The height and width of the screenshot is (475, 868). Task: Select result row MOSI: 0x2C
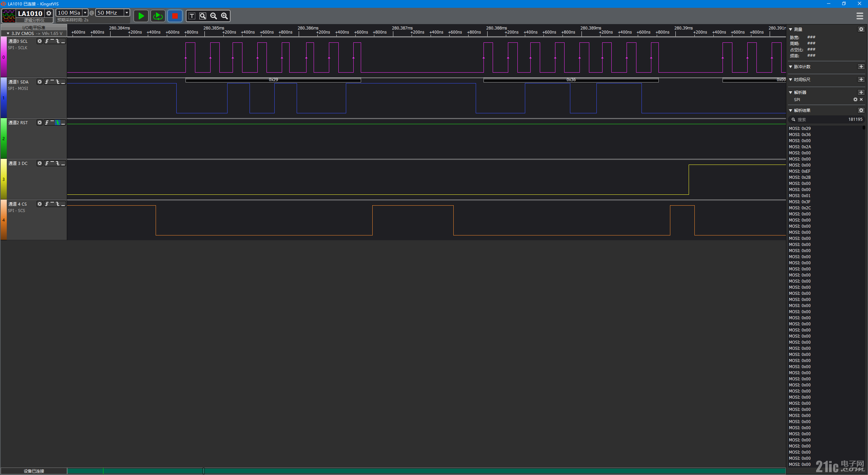coord(825,208)
